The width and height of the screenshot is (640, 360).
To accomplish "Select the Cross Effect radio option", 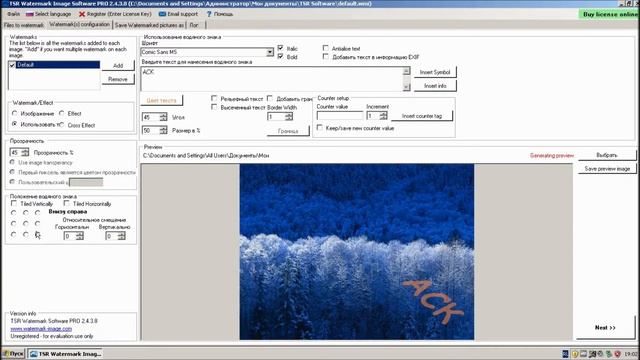I will click(x=62, y=125).
